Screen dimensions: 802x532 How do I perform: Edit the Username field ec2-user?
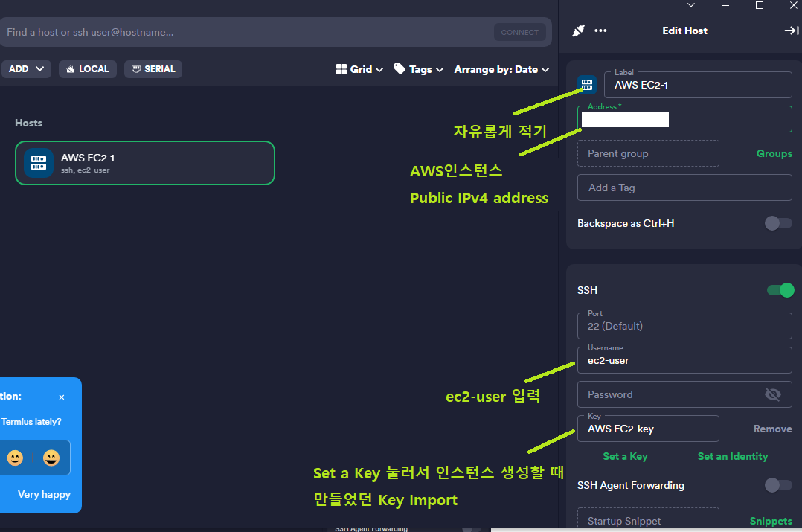pyautogui.click(x=684, y=360)
